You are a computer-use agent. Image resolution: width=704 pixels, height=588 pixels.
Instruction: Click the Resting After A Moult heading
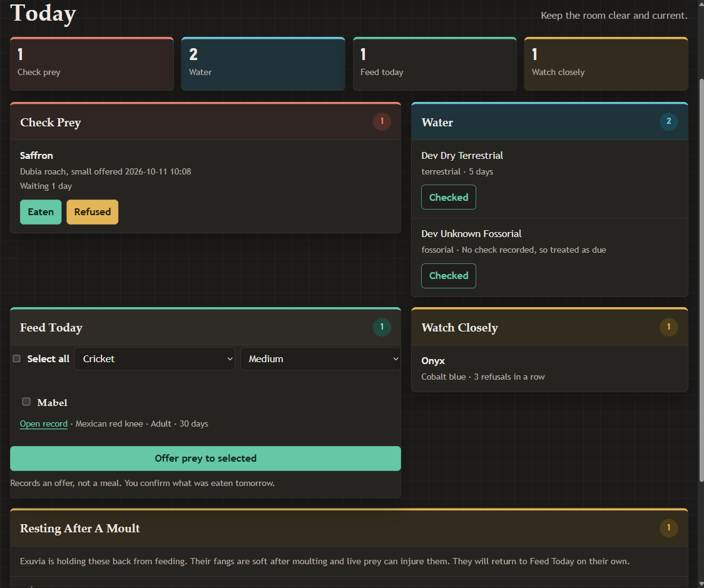[x=80, y=529]
